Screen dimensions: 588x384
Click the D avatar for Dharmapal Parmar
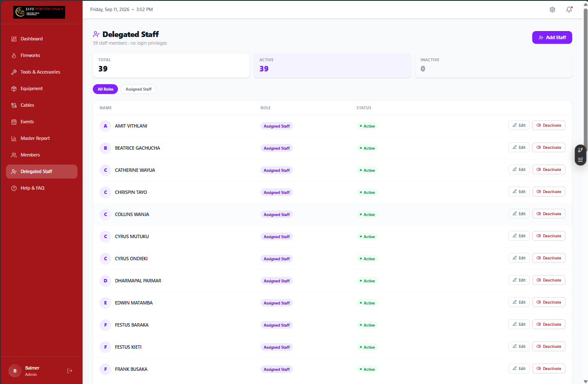pyautogui.click(x=105, y=281)
